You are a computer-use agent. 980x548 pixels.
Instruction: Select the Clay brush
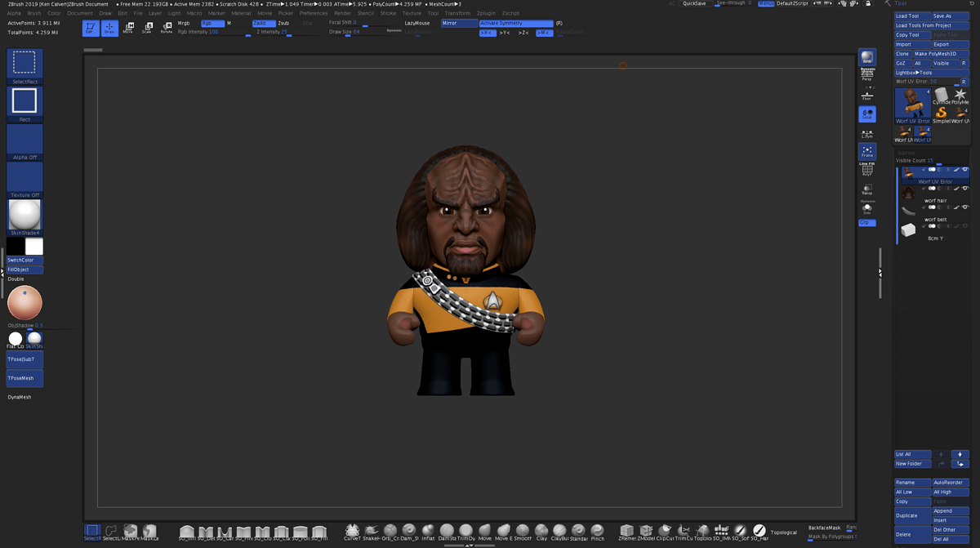541,532
